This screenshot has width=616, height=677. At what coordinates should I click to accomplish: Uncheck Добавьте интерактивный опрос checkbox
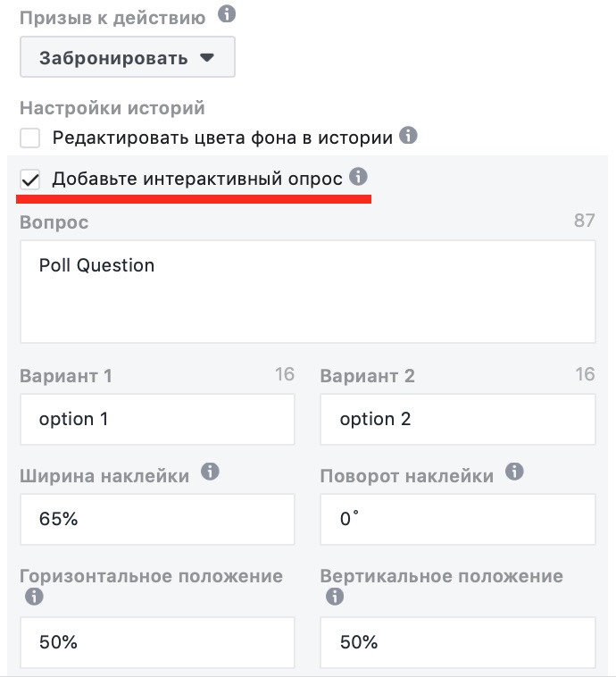29,180
